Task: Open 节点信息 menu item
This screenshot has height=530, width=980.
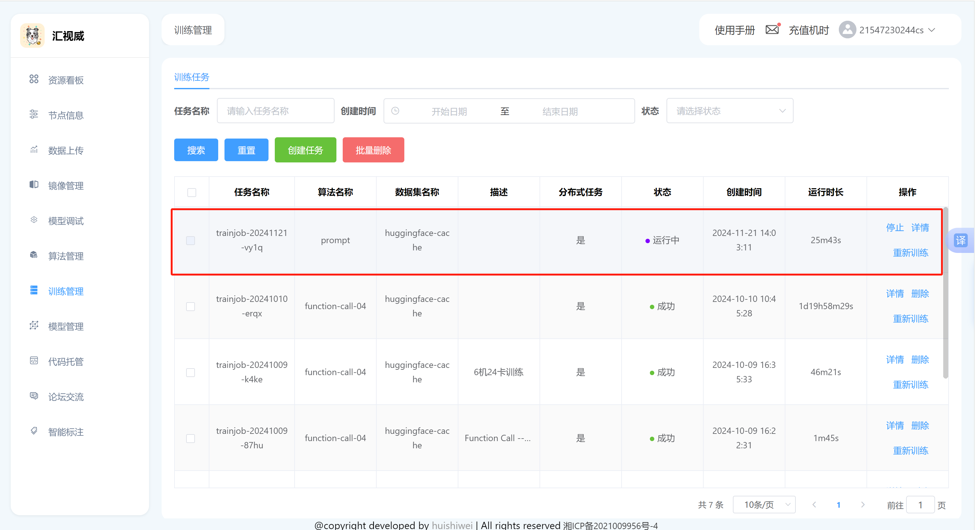Action: coord(66,115)
